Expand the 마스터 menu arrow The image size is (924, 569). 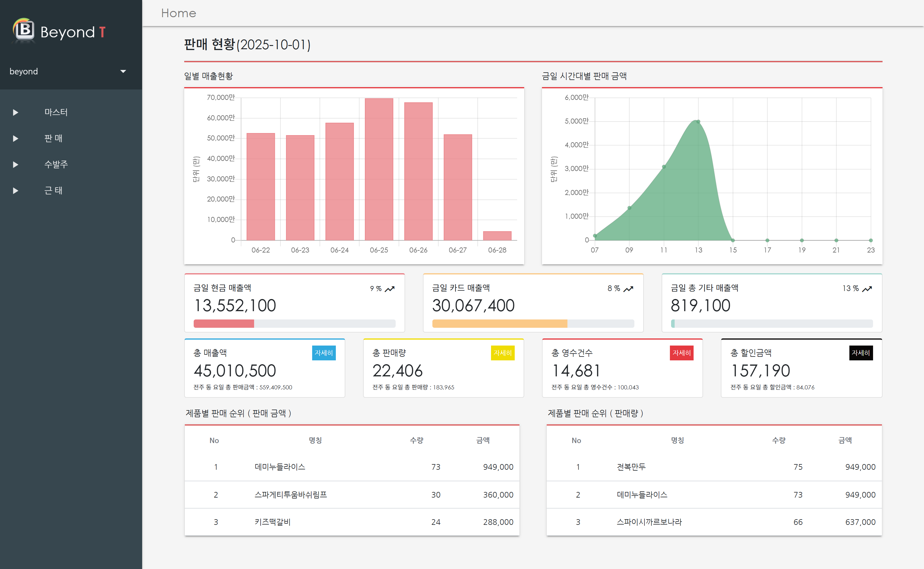click(x=15, y=113)
